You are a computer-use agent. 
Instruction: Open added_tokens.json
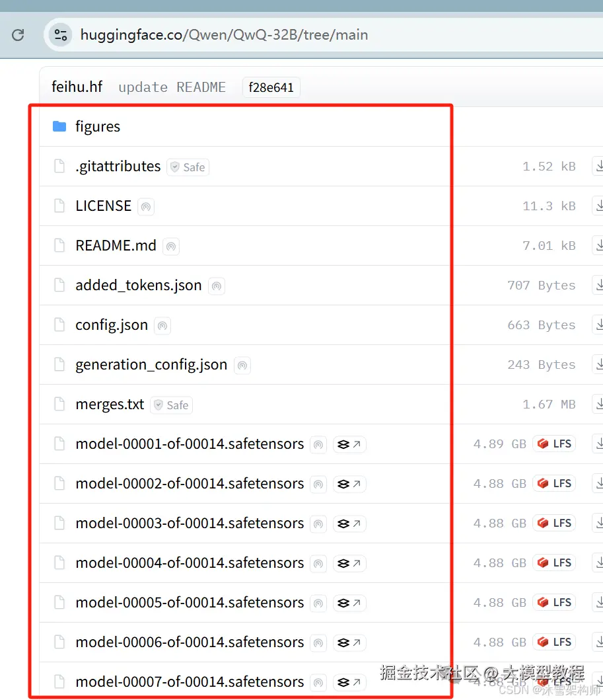click(139, 286)
